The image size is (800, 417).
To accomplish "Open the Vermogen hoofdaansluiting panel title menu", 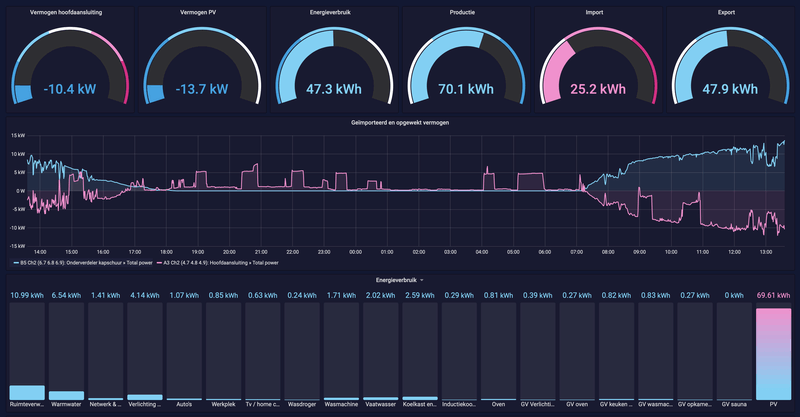I will click(x=66, y=12).
